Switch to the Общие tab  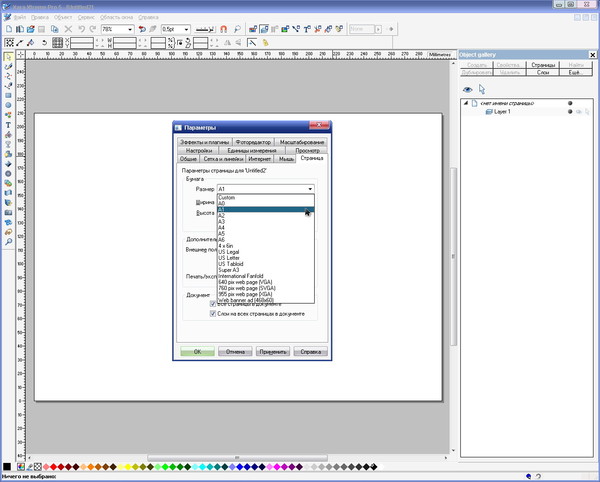click(x=188, y=159)
